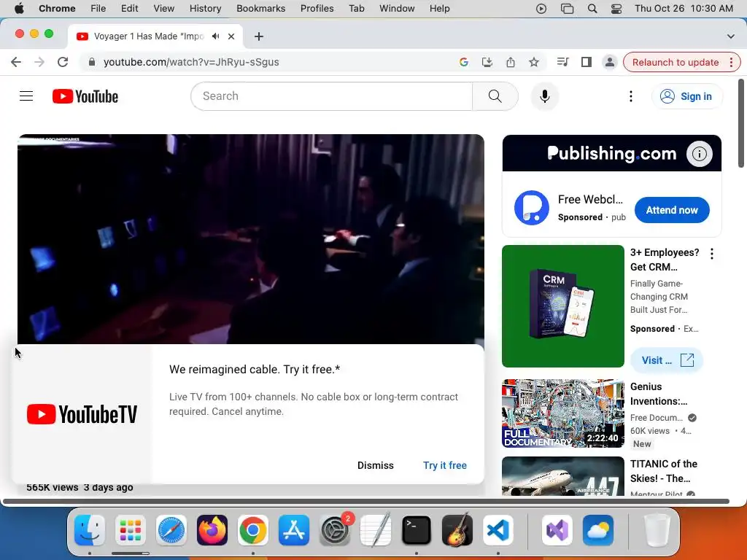Reload the page
747x560 pixels.
point(63,62)
